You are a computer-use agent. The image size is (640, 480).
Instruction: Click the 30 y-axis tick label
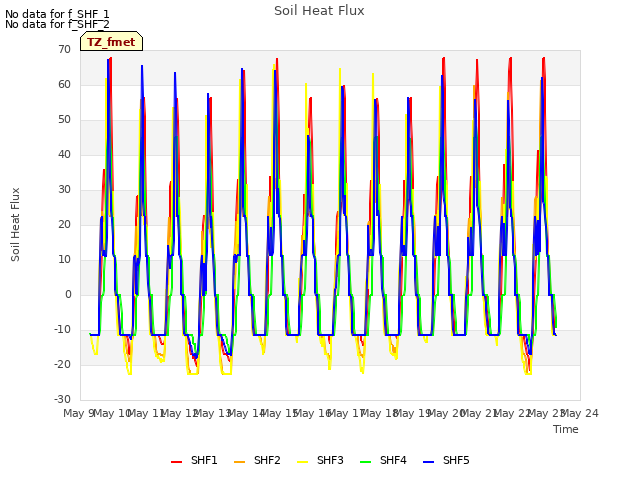[x=64, y=189]
